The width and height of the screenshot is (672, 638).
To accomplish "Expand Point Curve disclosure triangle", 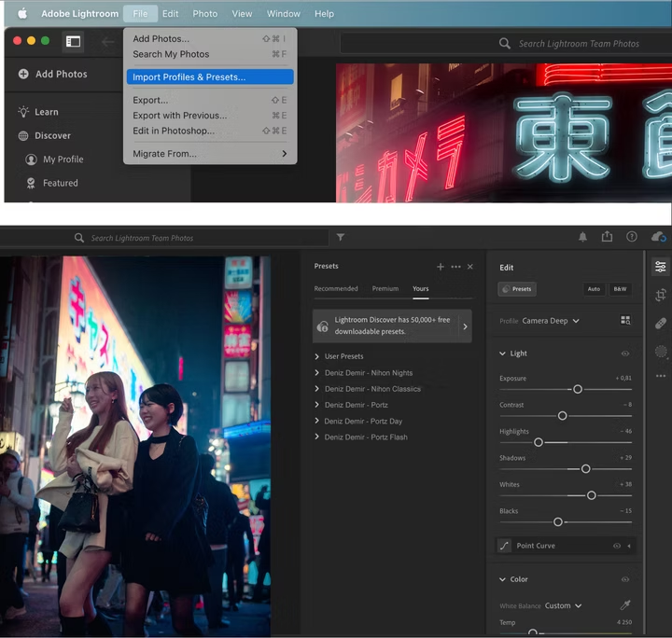I will pos(629,546).
